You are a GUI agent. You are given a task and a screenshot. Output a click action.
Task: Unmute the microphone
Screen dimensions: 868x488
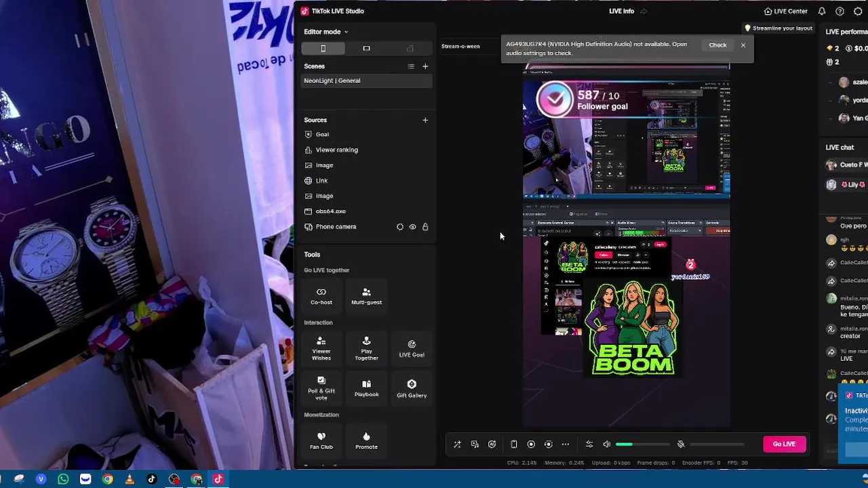(x=681, y=445)
